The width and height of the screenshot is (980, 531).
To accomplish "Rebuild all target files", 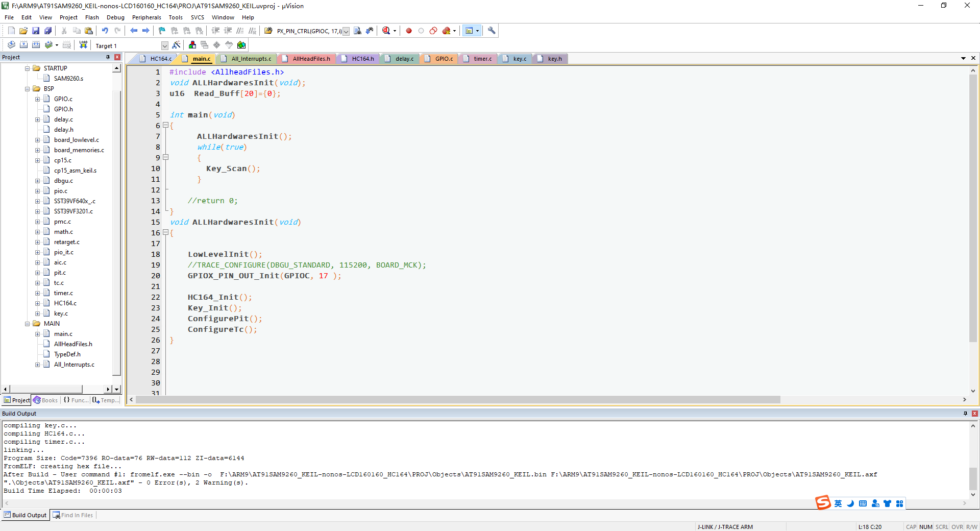I will [x=36, y=45].
